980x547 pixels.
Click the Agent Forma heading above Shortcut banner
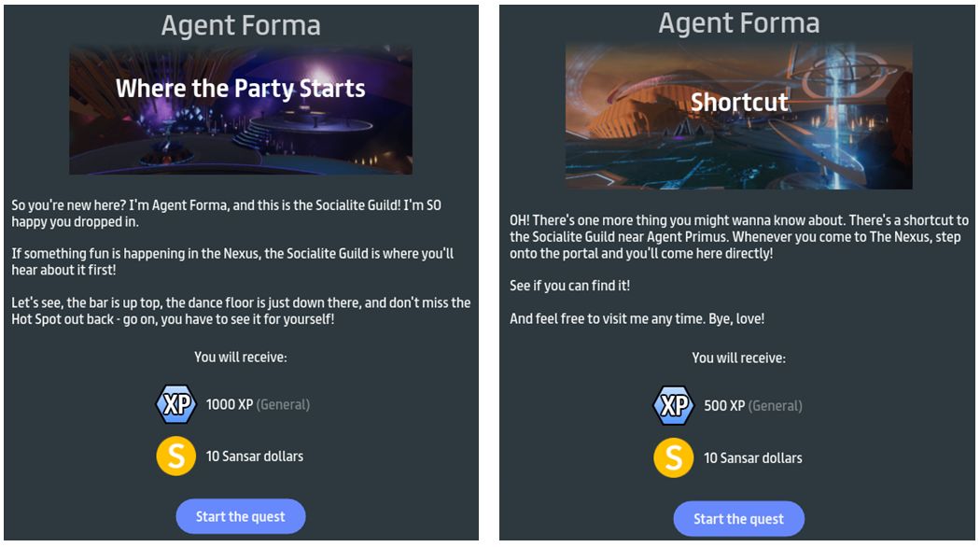[x=738, y=23]
